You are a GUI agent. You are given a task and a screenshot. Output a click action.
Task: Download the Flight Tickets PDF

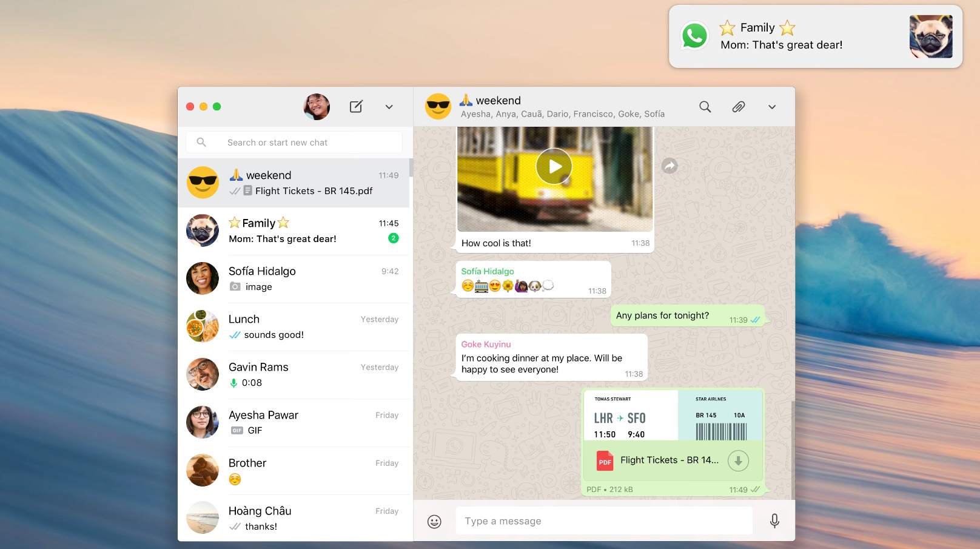coord(738,461)
